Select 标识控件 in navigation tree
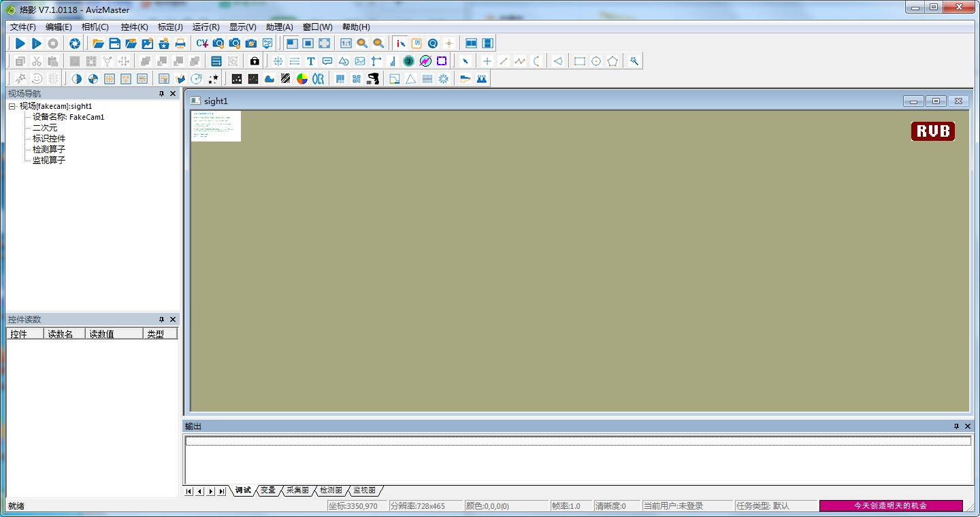The image size is (980, 517). pos(49,139)
